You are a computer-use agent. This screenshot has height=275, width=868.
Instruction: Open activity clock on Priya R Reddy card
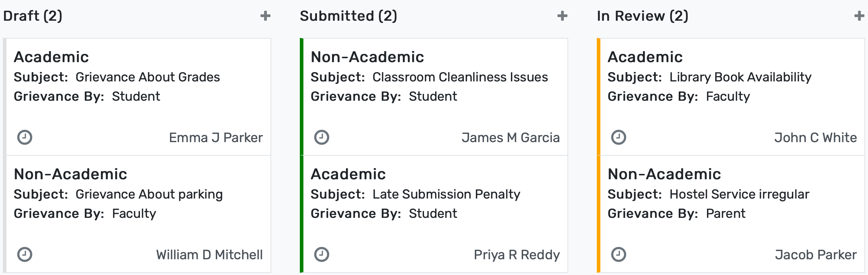321,255
